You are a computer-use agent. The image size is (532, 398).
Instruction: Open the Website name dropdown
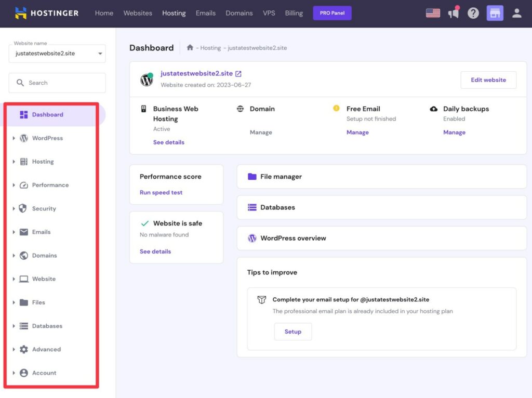[x=57, y=54]
